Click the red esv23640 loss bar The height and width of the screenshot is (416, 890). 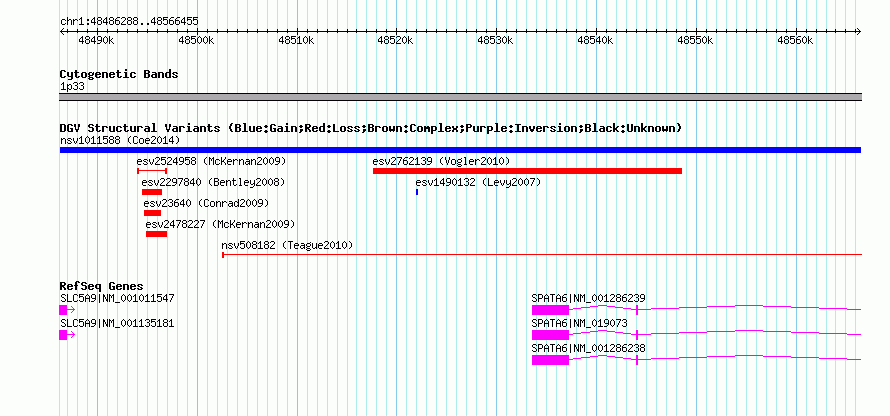[x=153, y=213]
